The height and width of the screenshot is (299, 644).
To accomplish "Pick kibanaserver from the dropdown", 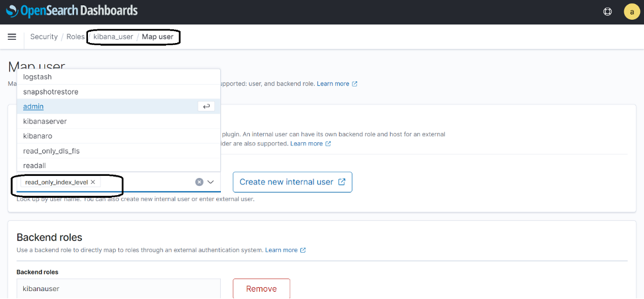I will (x=119, y=121).
